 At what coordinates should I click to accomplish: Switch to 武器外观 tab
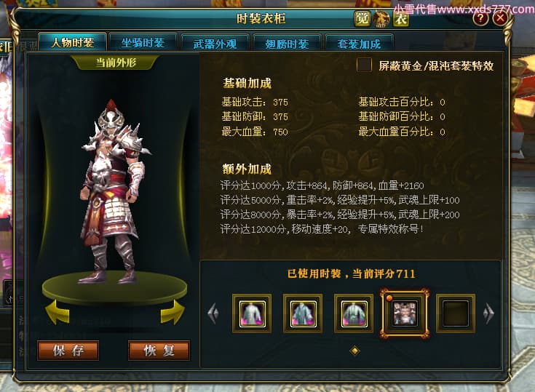coord(215,43)
